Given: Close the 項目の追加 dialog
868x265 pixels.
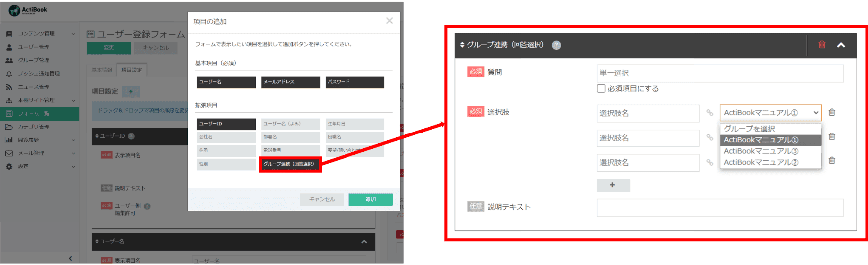Looking at the screenshot, I should coord(389,21).
